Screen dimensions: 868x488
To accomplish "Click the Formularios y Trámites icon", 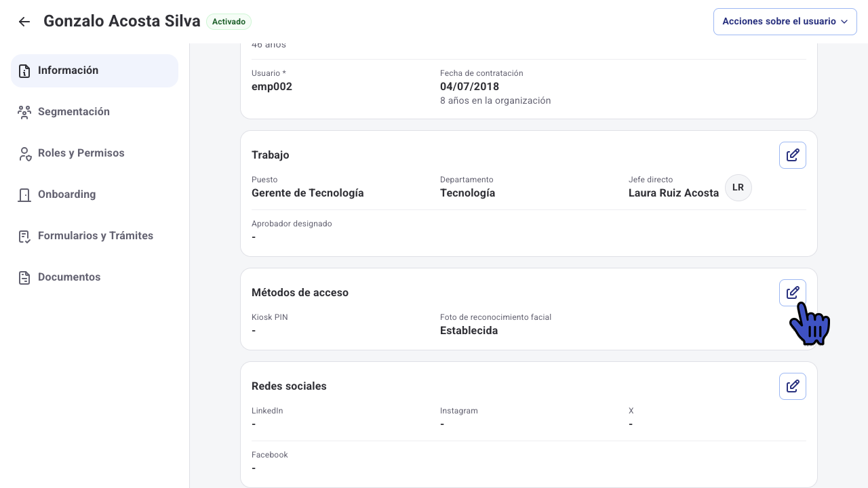I will tap(24, 236).
